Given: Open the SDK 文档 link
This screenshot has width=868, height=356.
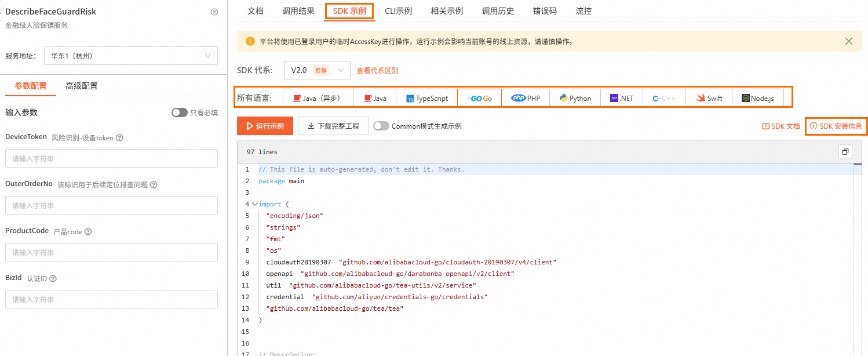Looking at the screenshot, I should click(781, 126).
